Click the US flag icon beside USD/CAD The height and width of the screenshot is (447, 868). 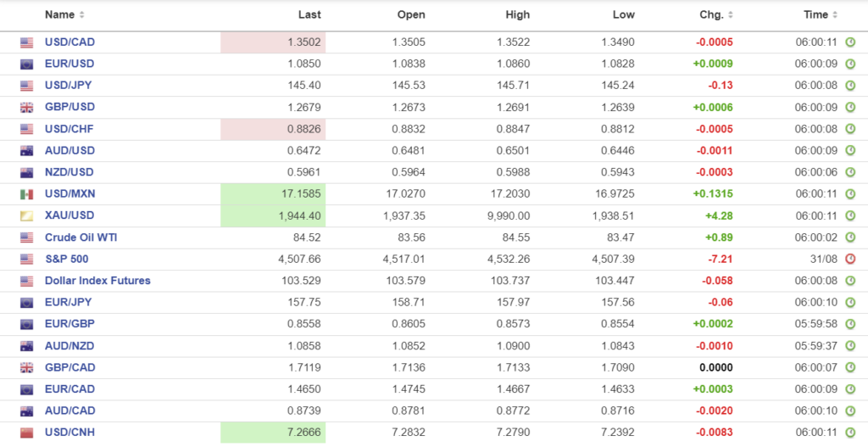(26, 42)
